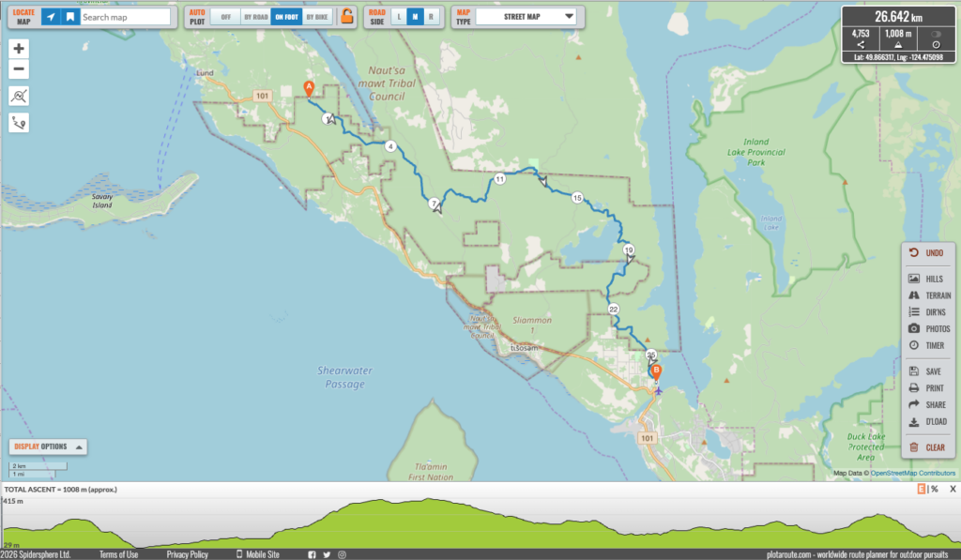Download route via D'LOAD
The width and height of the screenshot is (961, 560).
[x=927, y=421]
